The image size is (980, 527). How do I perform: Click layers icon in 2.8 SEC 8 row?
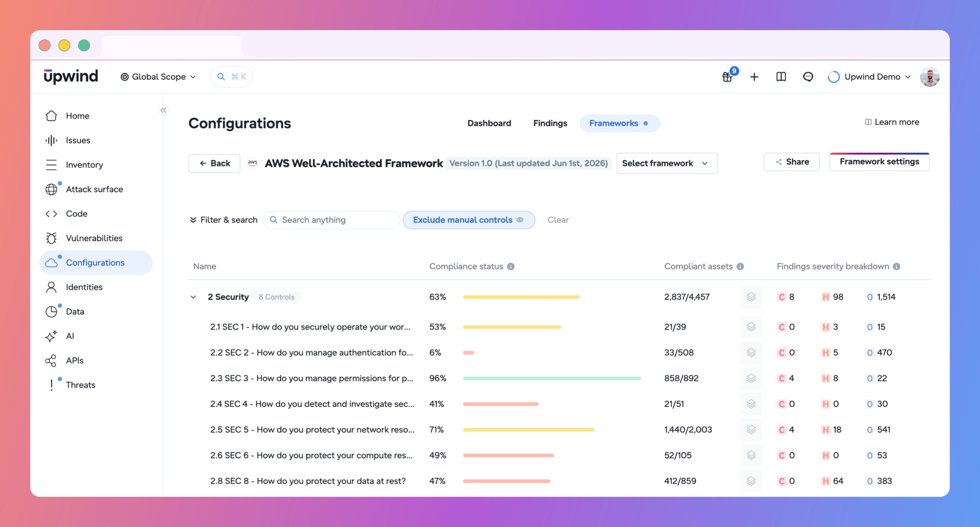751,481
